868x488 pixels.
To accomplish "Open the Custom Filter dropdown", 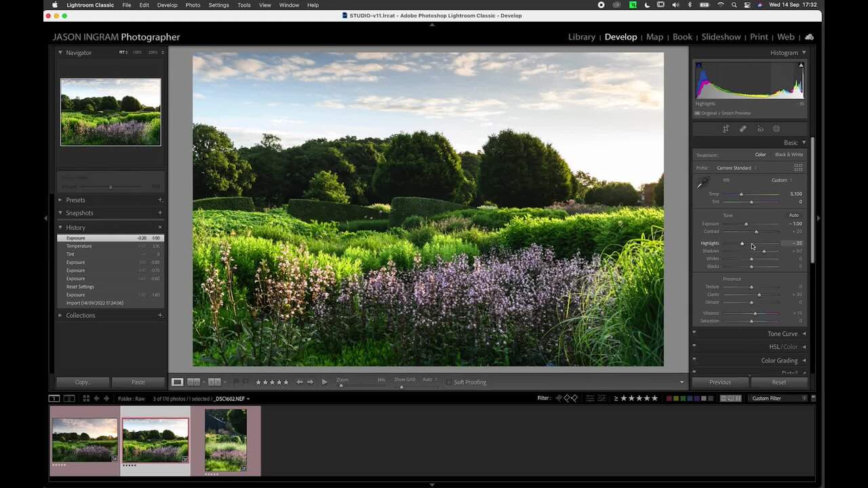I will [776, 399].
